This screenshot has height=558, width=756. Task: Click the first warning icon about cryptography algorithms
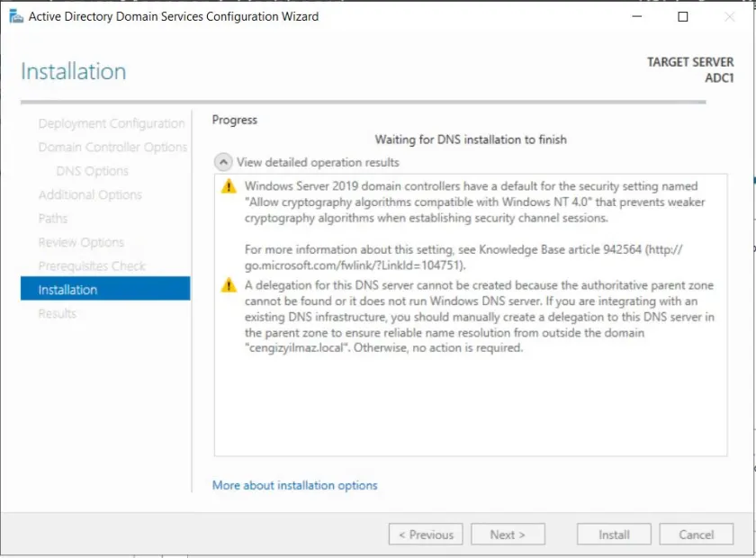(229, 186)
